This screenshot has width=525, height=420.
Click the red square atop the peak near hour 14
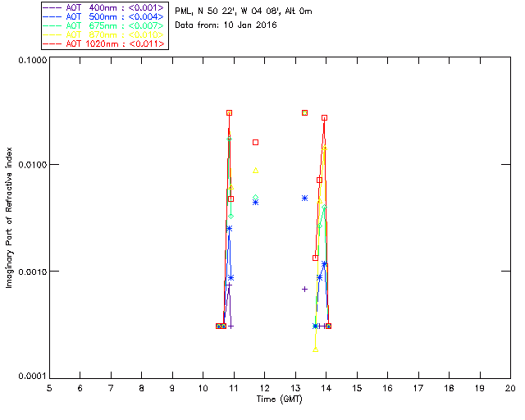(325, 118)
